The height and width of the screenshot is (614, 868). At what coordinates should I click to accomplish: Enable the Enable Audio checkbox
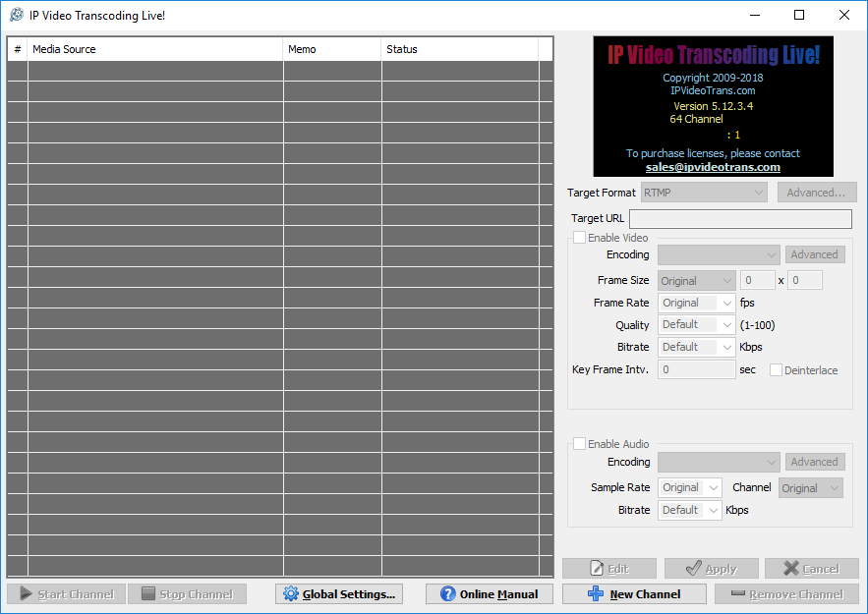coord(579,443)
